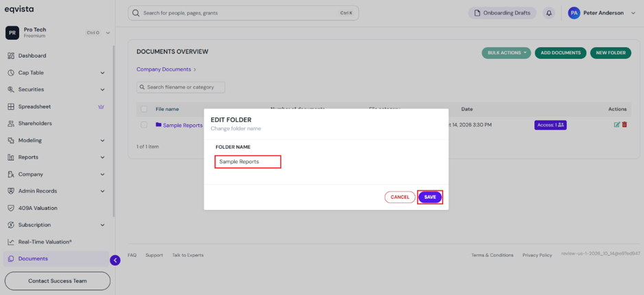
Task: Expand the Securities menu chevron
Action: click(102, 90)
